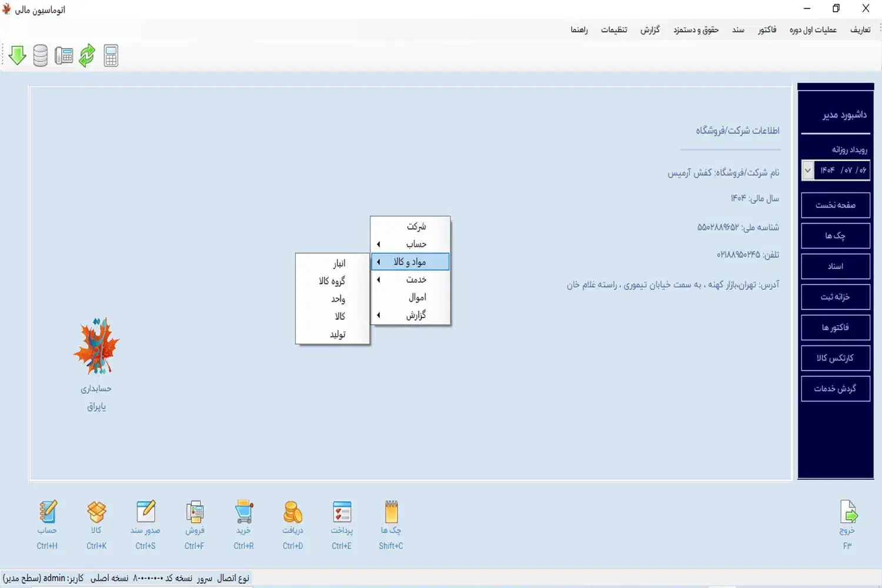The height and width of the screenshot is (588, 882).
Task: Select شرکت in the popup menu
Action: point(410,226)
